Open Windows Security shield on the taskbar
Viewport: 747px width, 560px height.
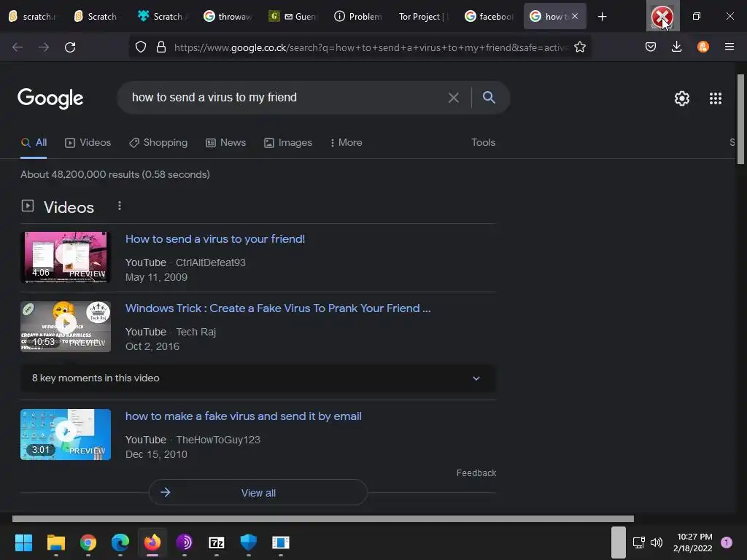(248, 542)
